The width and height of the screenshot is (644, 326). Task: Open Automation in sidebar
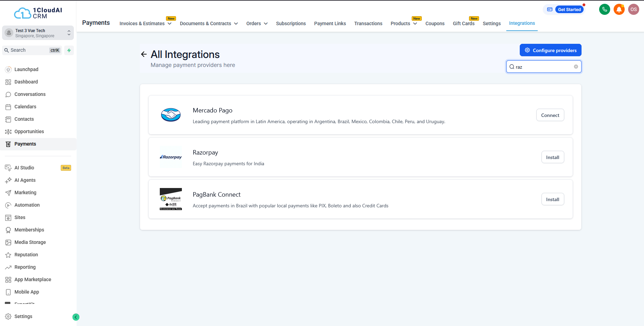point(27,205)
